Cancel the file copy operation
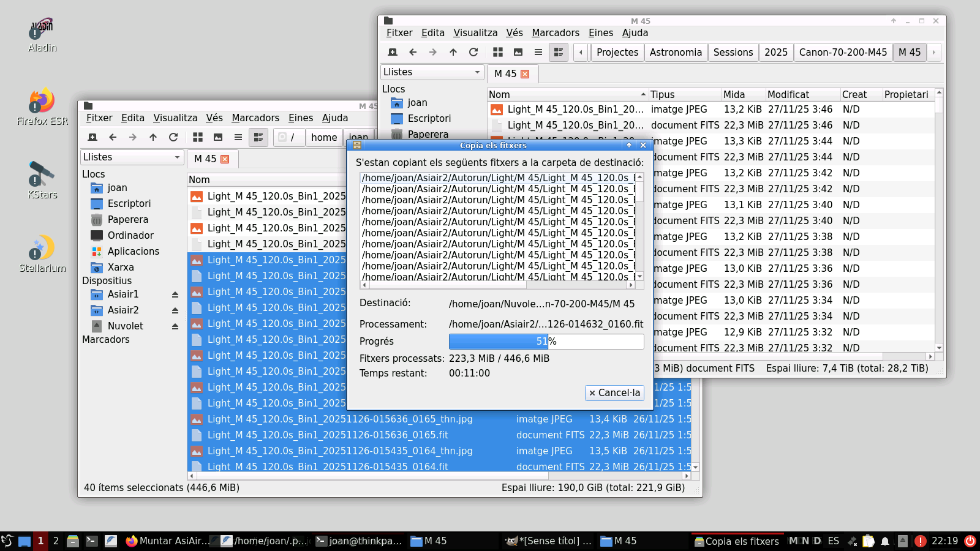Image resolution: width=980 pixels, height=551 pixels. (614, 393)
